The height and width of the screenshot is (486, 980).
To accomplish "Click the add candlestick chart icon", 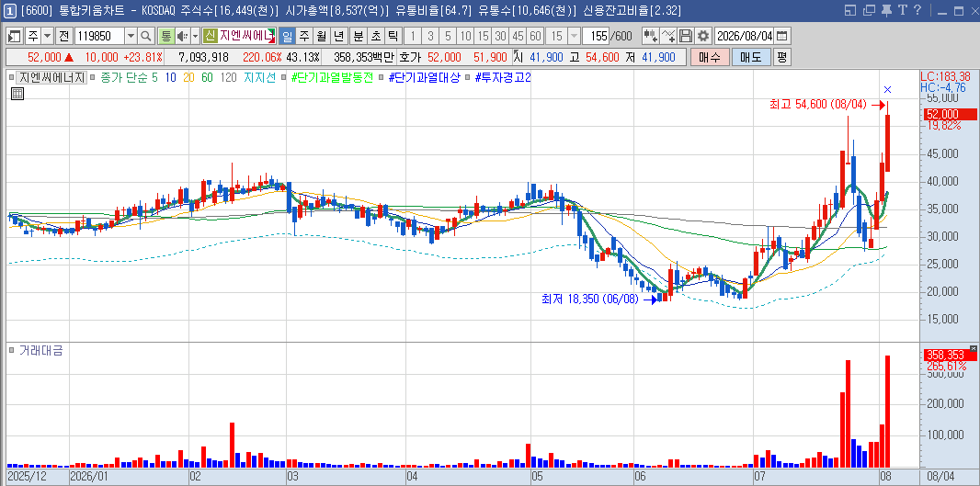I will point(650,36).
